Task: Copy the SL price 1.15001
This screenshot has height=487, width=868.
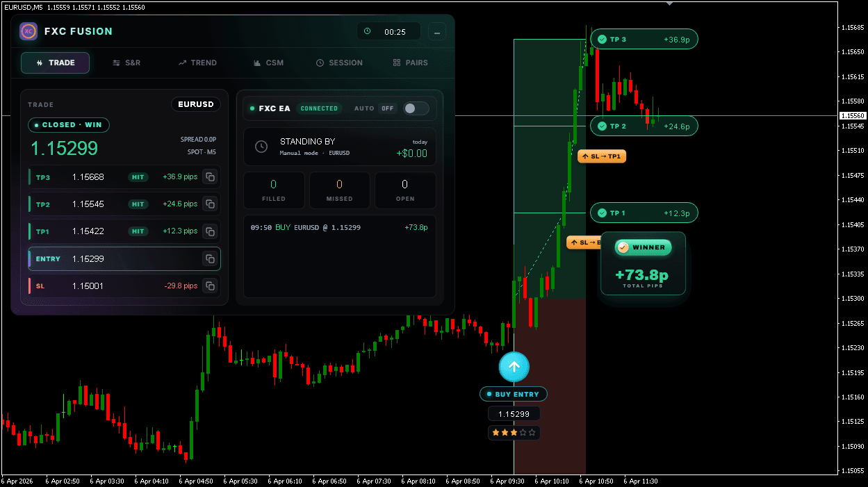Action: (x=209, y=286)
